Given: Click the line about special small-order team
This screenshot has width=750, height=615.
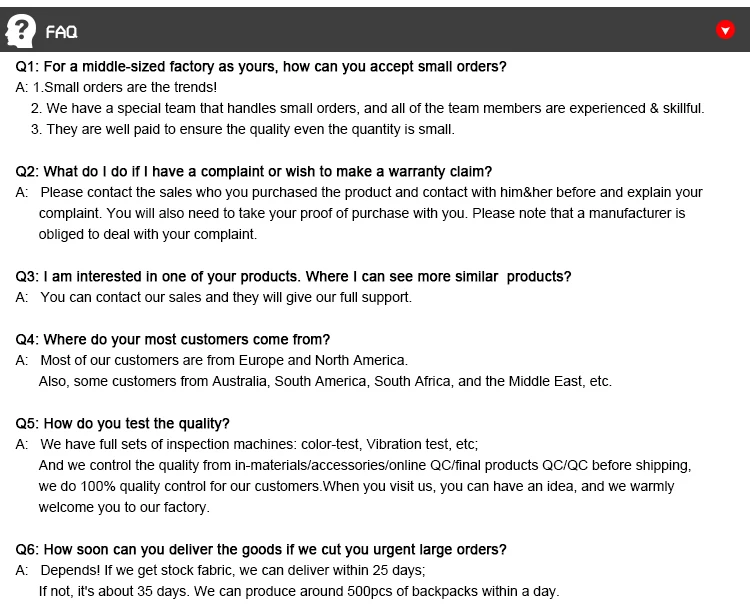Looking at the screenshot, I should click(x=368, y=108).
